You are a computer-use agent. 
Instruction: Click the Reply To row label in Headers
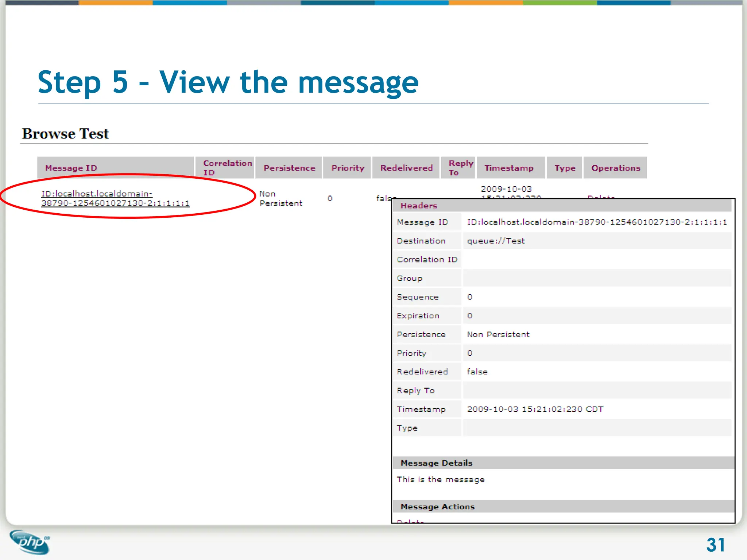(415, 390)
